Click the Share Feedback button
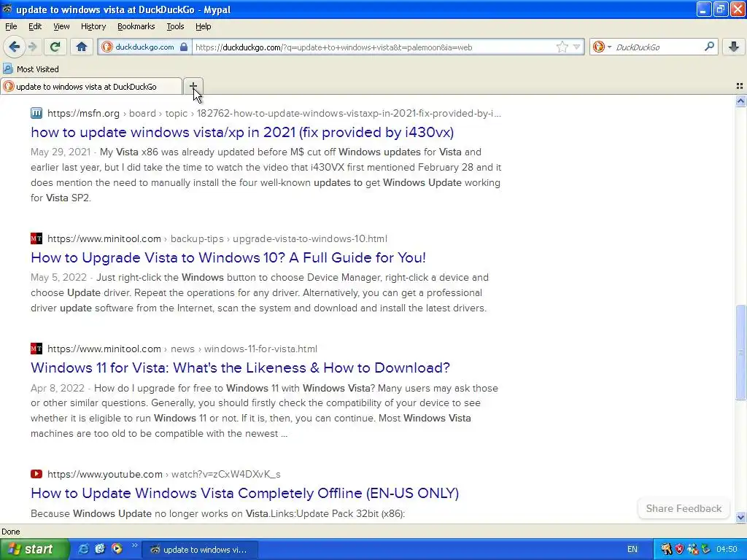Screen dimensions: 747x560 [684, 508]
